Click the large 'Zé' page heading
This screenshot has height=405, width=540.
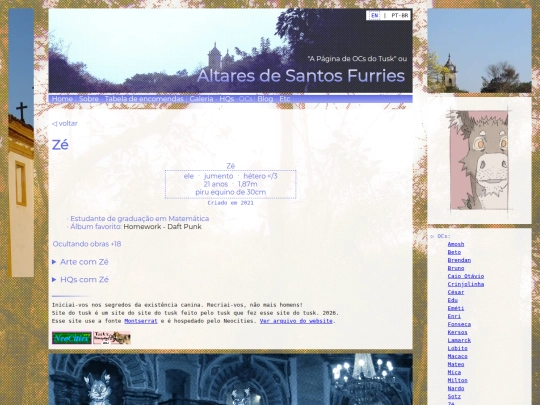point(60,145)
